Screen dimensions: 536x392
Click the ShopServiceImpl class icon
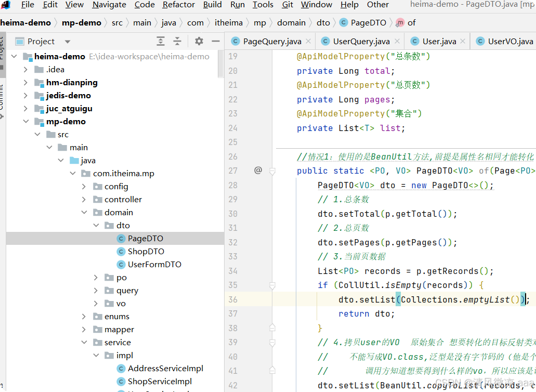click(121, 382)
